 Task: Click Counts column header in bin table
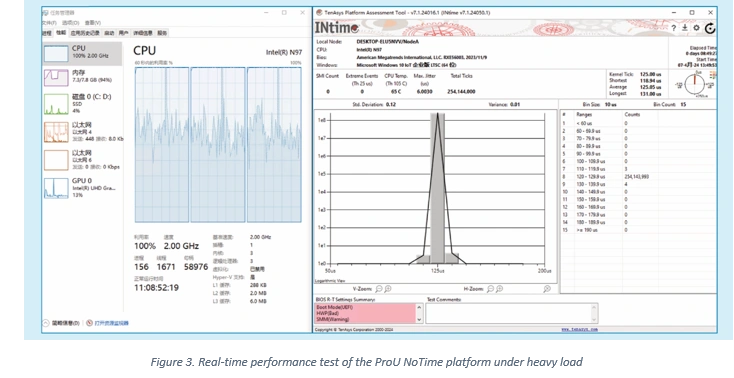632,114
